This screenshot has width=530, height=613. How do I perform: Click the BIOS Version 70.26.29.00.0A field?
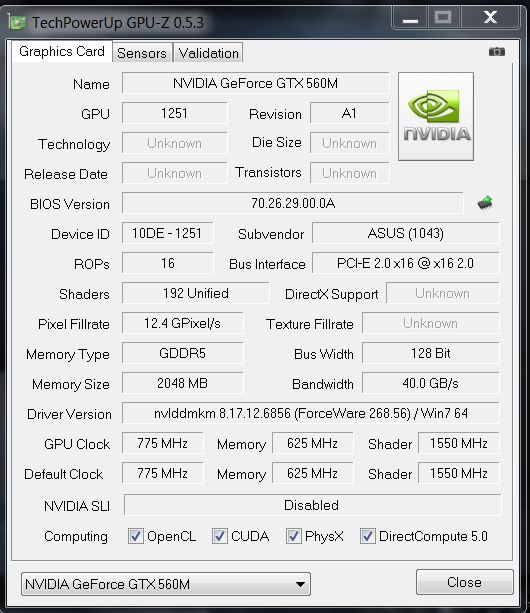click(293, 203)
